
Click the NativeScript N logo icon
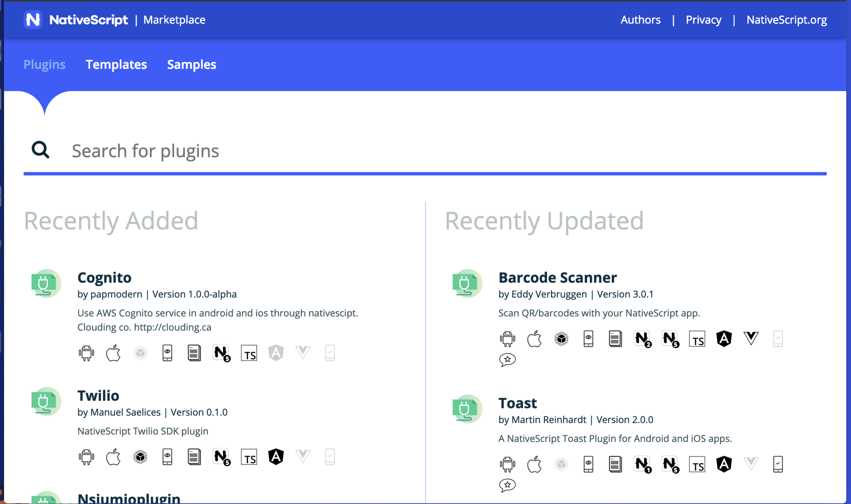(x=33, y=19)
